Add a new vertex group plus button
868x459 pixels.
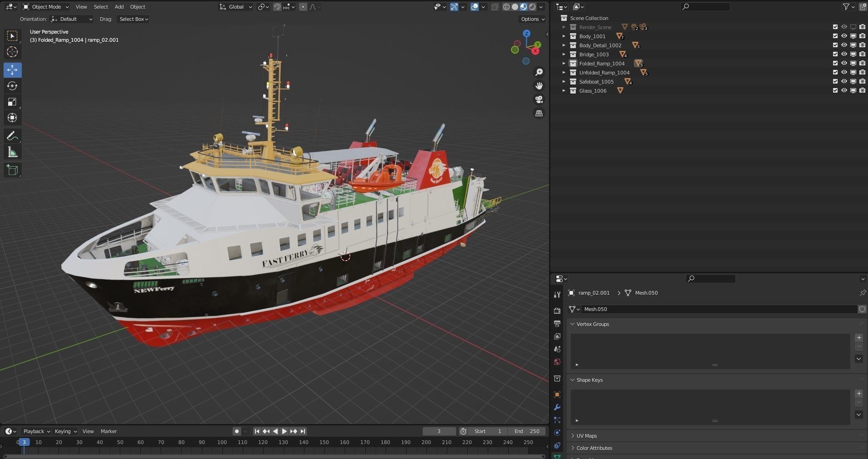(859, 338)
